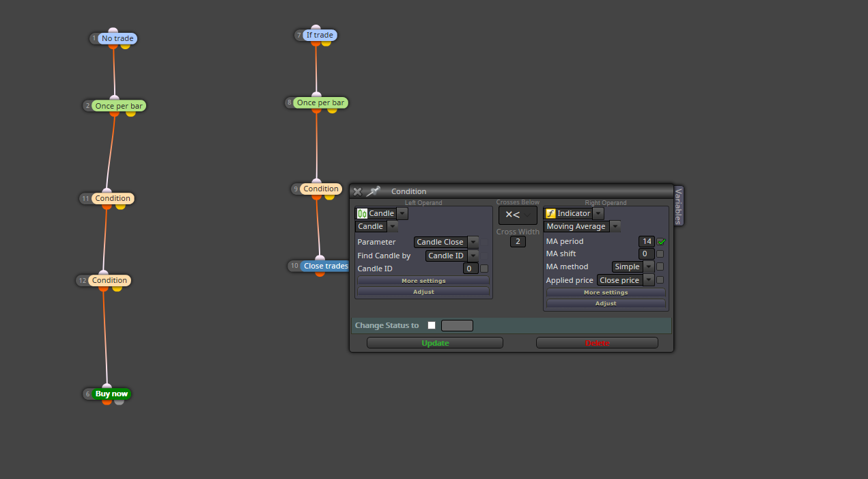Screen dimensions: 868x479
Task: Toggle the Candle ID checkbox
Action: click(484, 269)
